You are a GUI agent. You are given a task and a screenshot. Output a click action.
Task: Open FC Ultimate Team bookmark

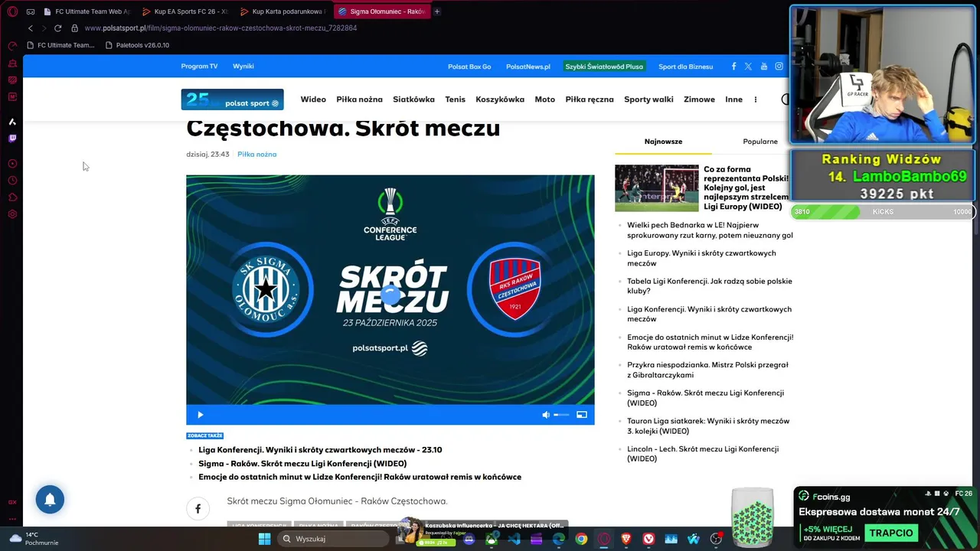(x=60, y=45)
